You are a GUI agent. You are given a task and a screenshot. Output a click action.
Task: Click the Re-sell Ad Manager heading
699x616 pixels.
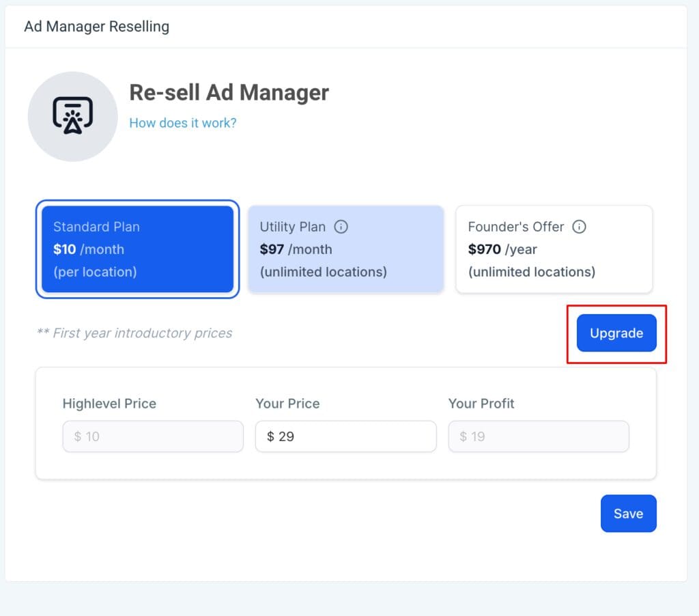(229, 92)
